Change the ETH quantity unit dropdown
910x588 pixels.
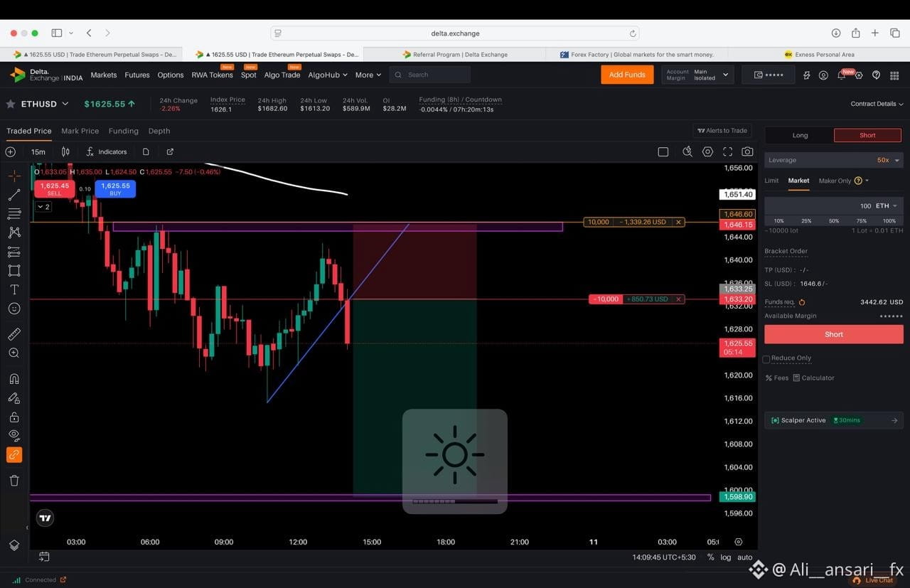click(886, 205)
